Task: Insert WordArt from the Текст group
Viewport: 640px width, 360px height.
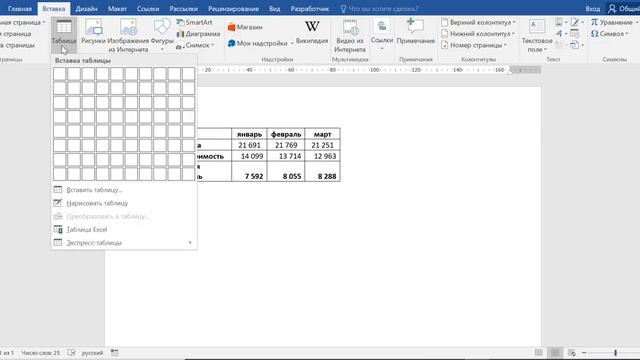Action: [x=561, y=34]
